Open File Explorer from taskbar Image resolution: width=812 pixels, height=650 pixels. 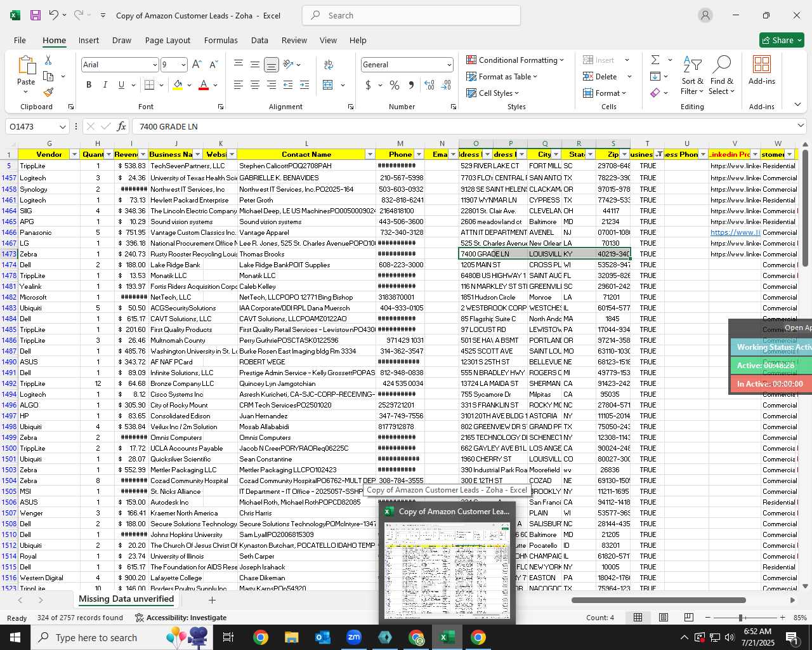click(x=291, y=637)
